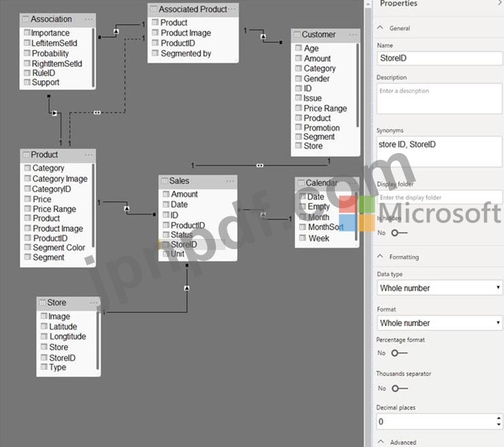Open the Sales table ellipsis menu
Screen dimensions: 504x447
coord(230,181)
